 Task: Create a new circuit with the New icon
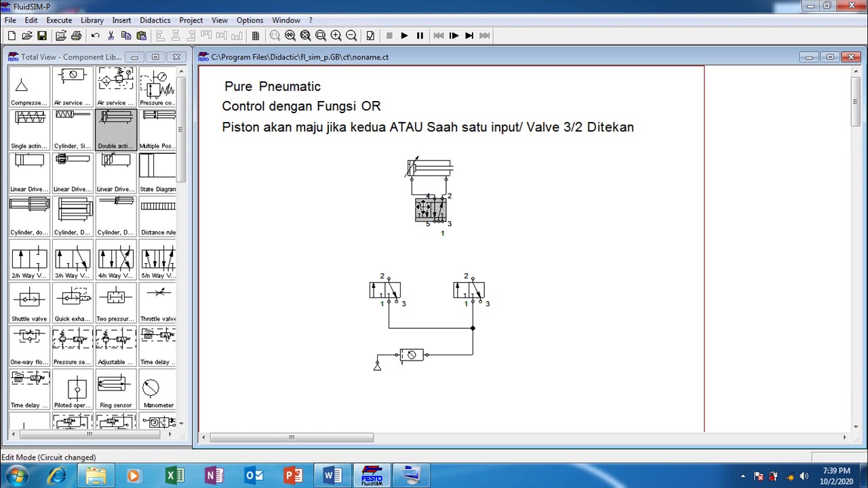pos(12,36)
